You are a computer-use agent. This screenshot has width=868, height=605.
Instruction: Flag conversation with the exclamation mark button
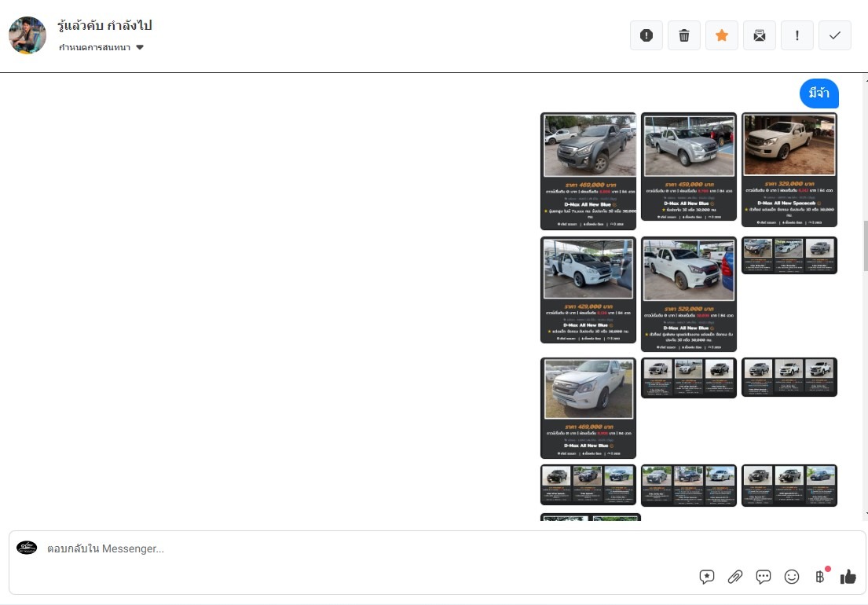[x=797, y=35]
